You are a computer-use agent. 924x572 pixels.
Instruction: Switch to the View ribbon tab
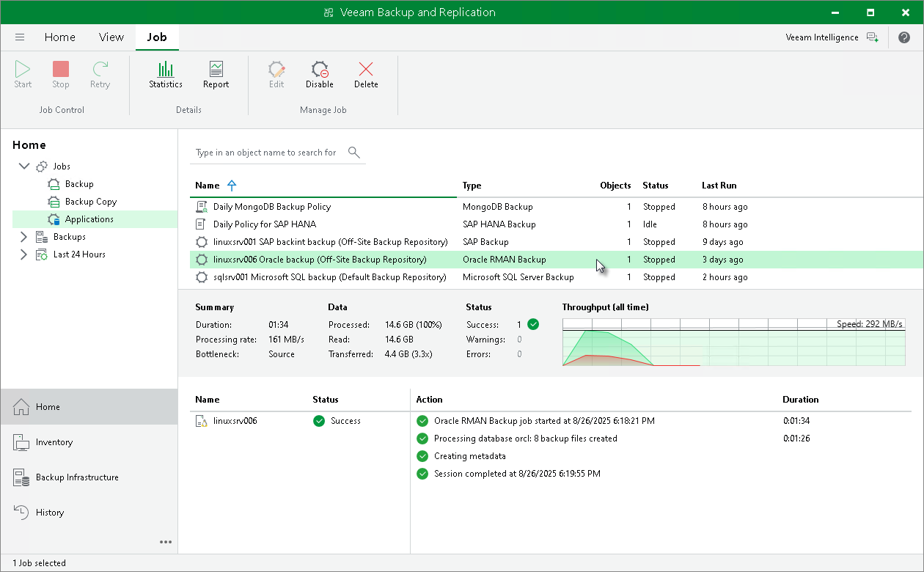(111, 37)
